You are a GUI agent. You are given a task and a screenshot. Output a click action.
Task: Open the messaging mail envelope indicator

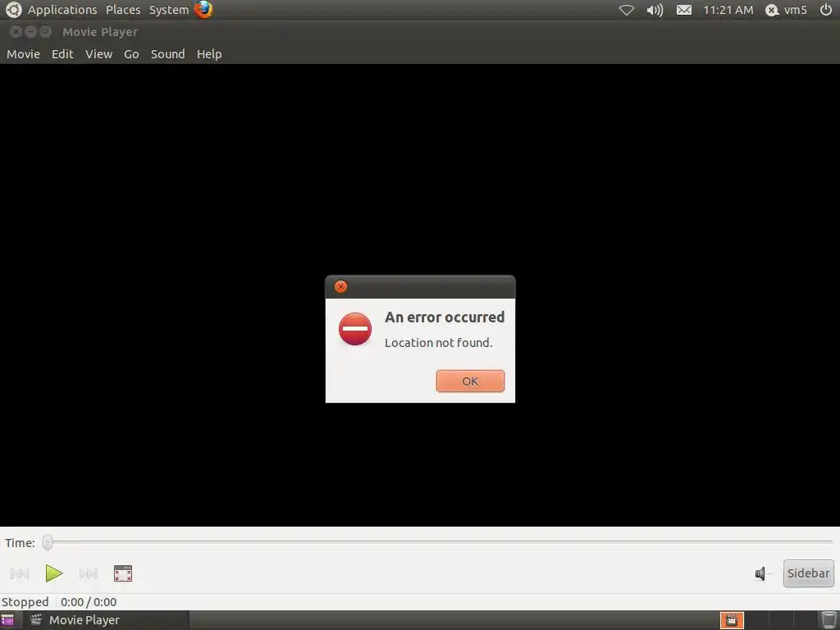684,10
